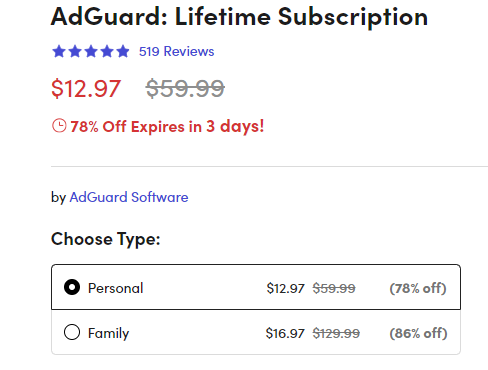Screen dimensions: 488x370
Task: Click the middle rating star
Action: pyautogui.click(x=91, y=51)
